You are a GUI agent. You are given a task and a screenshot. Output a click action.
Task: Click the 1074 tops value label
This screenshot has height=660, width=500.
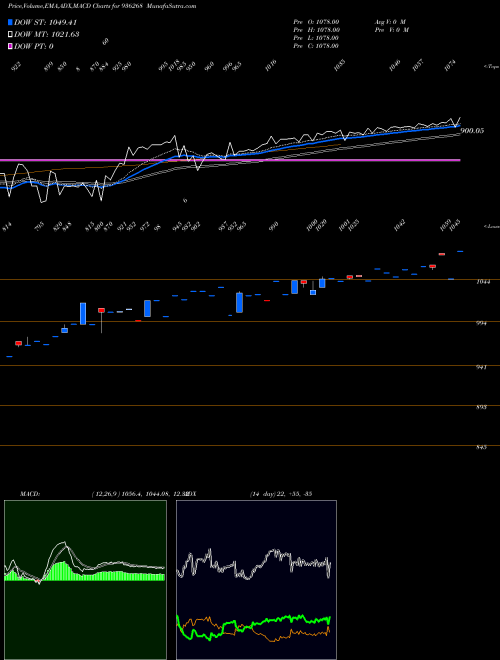(x=450, y=65)
